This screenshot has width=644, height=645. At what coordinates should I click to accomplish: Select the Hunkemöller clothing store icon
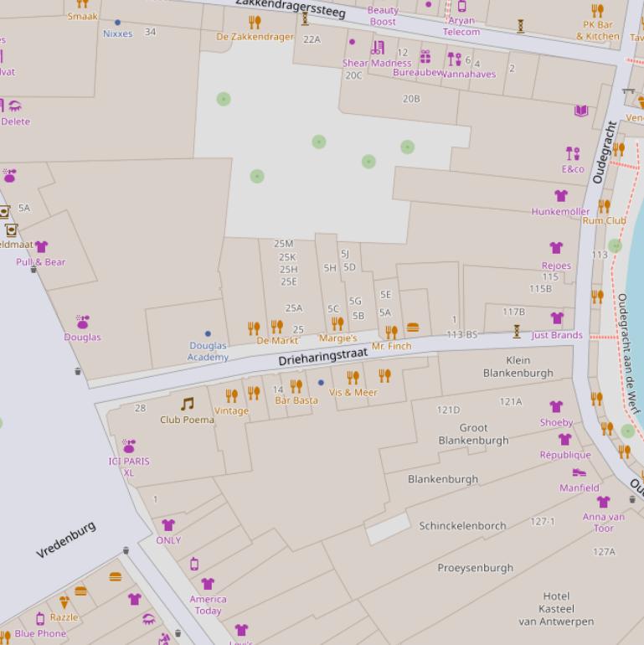coord(561,197)
